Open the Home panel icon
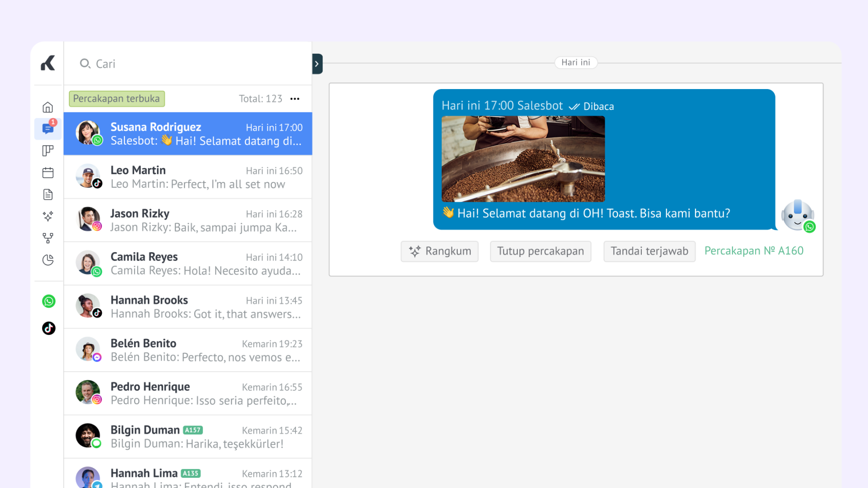The height and width of the screenshot is (488, 868). click(47, 107)
